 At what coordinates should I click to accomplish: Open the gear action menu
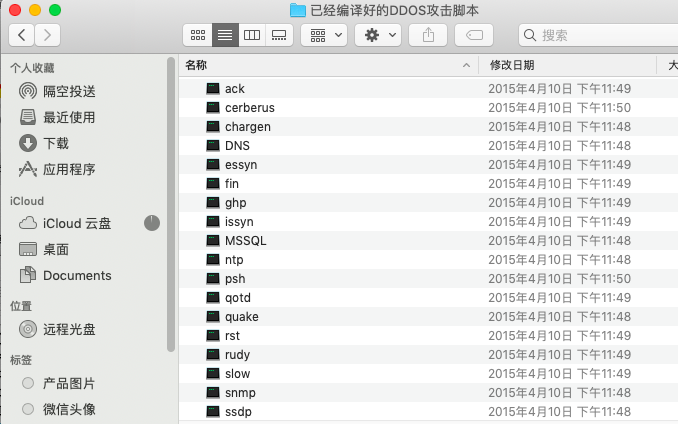coord(378,35)
